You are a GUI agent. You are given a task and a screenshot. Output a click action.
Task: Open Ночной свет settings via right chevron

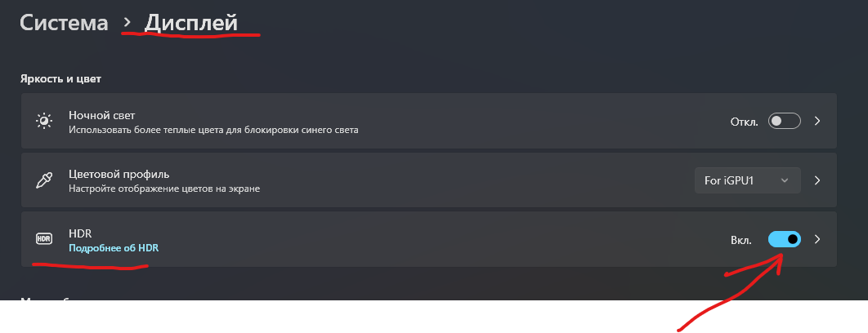817,121
